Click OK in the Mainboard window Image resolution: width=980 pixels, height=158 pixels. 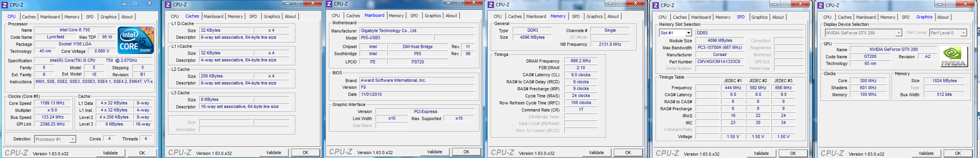(x=467, y=152)
